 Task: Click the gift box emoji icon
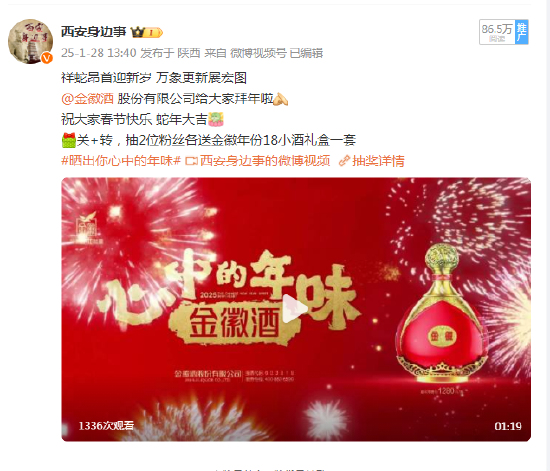pyautogui.click(x=69, y=140)
